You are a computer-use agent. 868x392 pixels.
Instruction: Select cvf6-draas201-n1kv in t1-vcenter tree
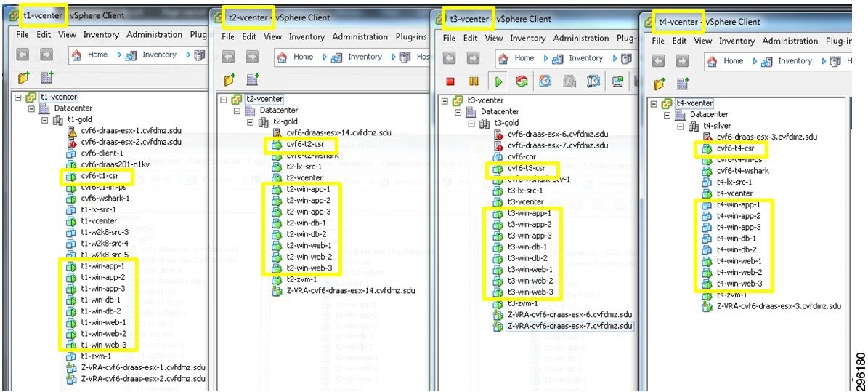(x=115, y=164)
